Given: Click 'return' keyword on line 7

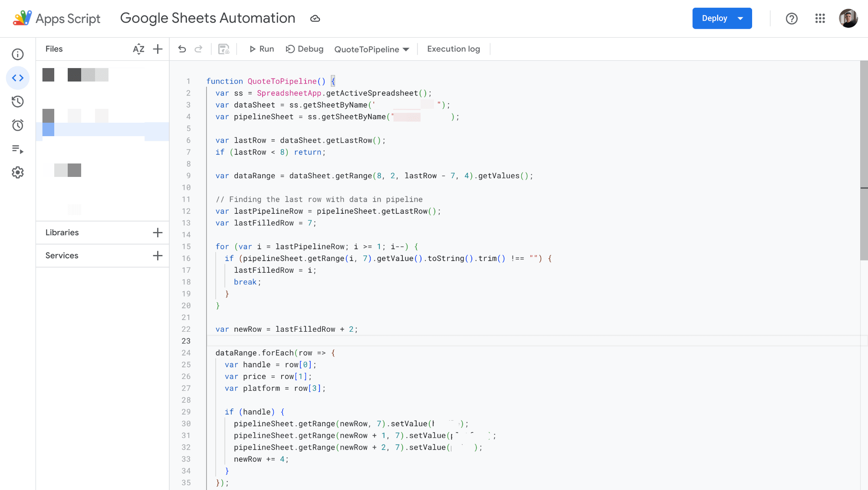Looking at the screenshot, I should [308, 152].
